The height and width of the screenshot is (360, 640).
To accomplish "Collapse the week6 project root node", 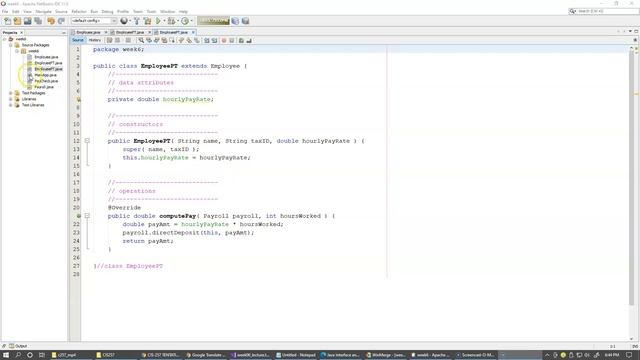I will click(x=4, y=39).
